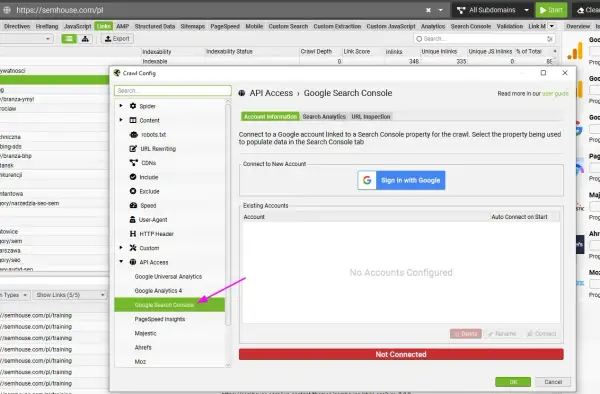Select Google Analytics 4 entry
The image size is (600, 394).
[158, 291]
